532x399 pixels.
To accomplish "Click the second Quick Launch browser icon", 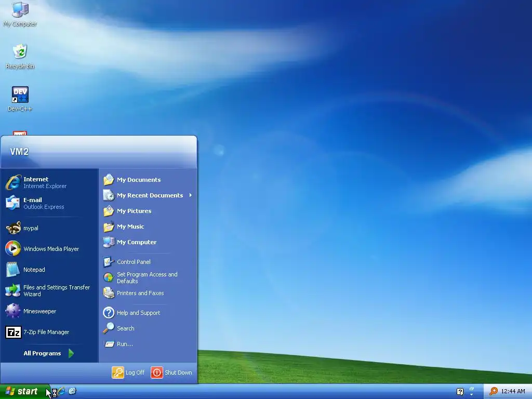I will click(73, 391).
